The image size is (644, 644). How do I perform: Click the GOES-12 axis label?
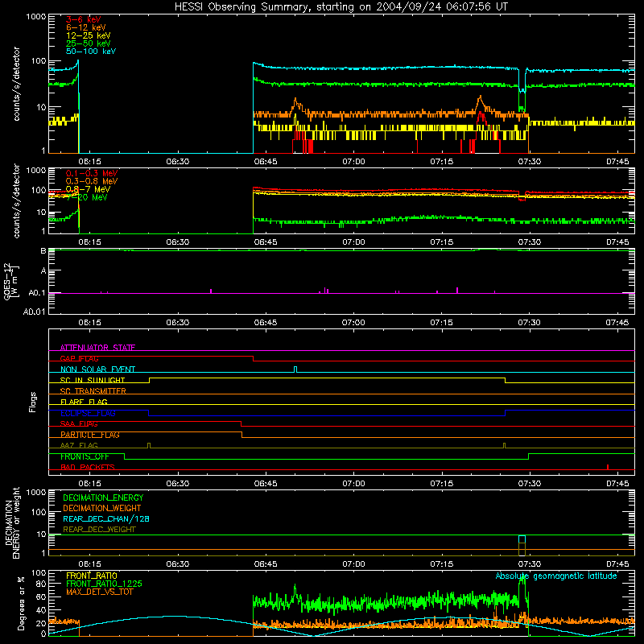tap(11, 281)
